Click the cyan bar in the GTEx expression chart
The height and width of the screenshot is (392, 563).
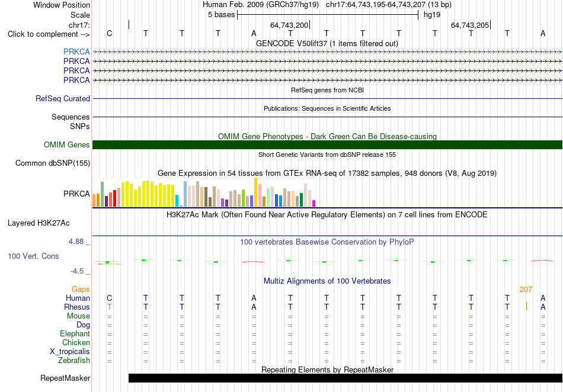(x=177, y=201)
